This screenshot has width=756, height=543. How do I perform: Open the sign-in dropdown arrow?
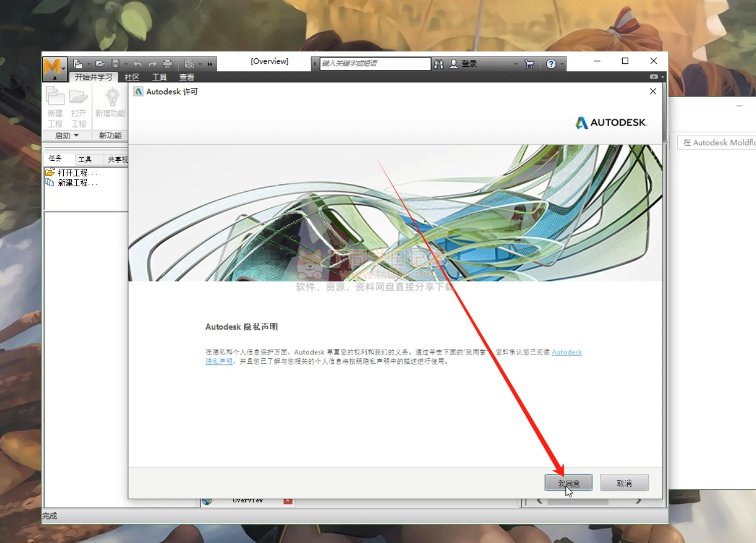pos(515,64)
